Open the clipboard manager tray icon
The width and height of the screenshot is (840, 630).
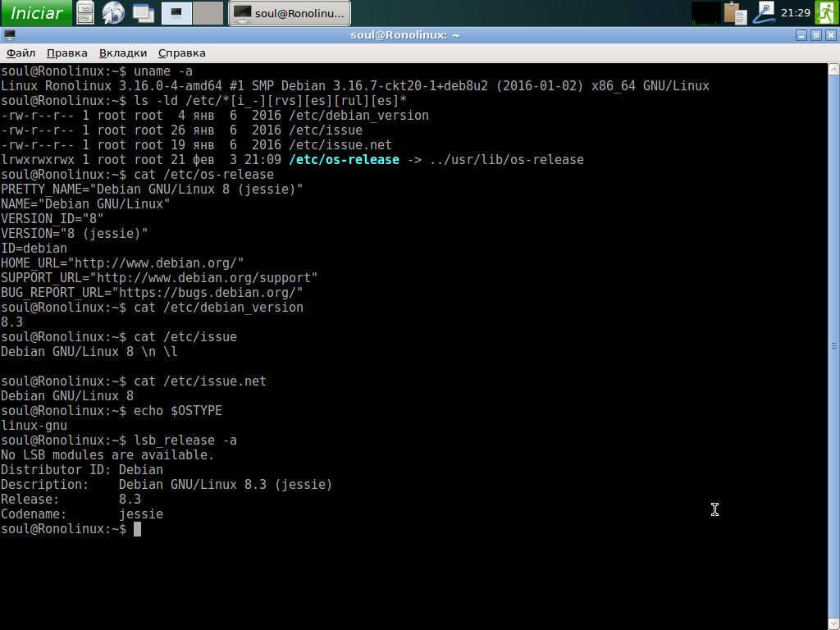(736, 13)
